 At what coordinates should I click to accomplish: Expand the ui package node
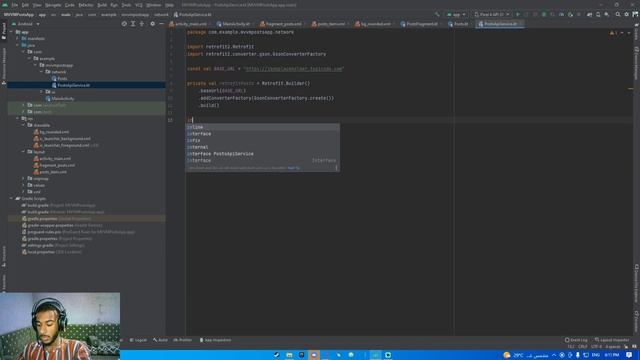click(x=42, y=92)
